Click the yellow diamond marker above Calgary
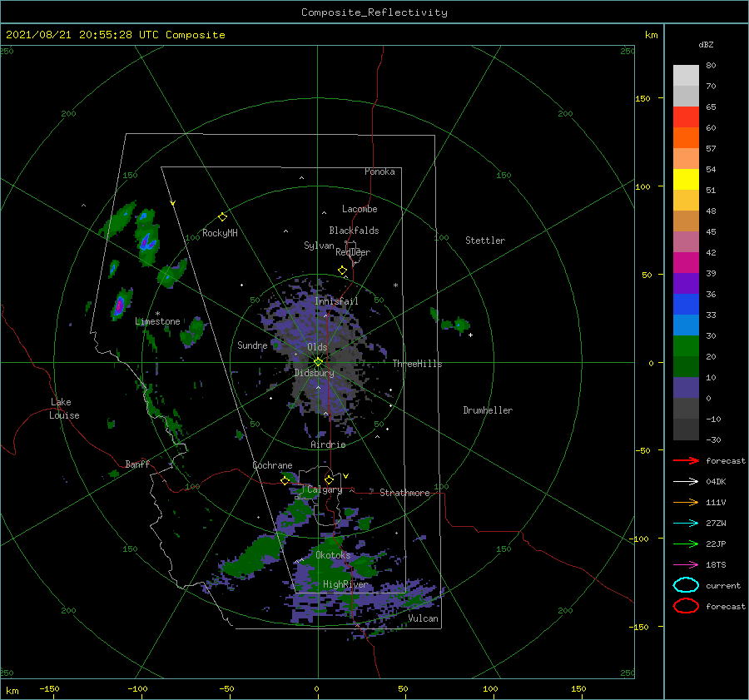Screen dimensions: 749x700 point(329,479)
